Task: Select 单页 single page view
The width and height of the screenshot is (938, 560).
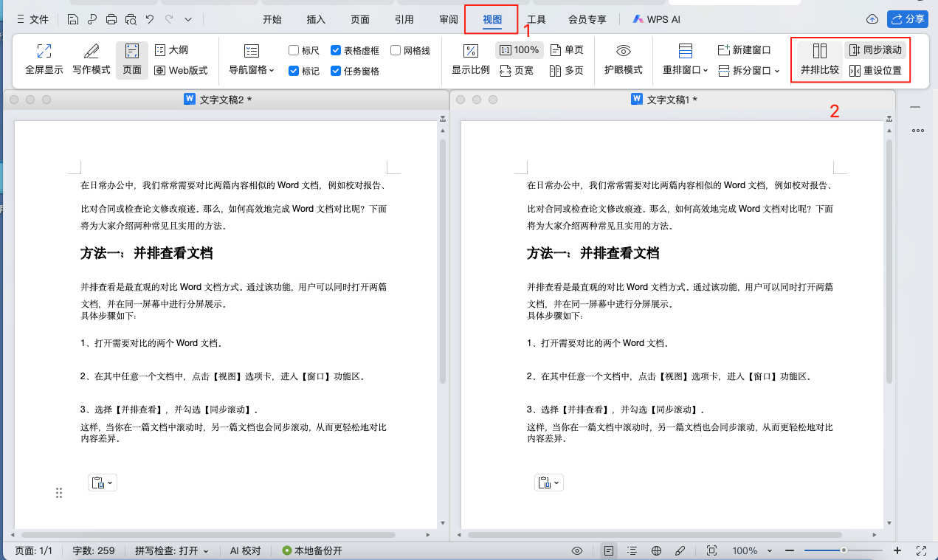Action: [x=567, y=50]
